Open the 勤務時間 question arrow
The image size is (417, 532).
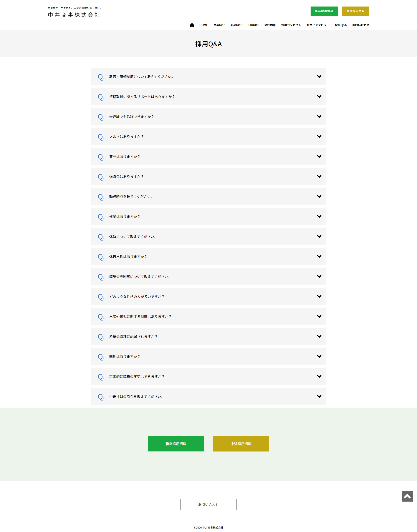319,196
